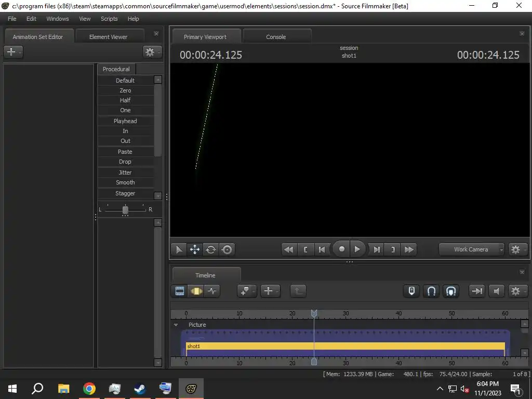Toggle timeline frame snapping magnet

click(x=451, y=291)
